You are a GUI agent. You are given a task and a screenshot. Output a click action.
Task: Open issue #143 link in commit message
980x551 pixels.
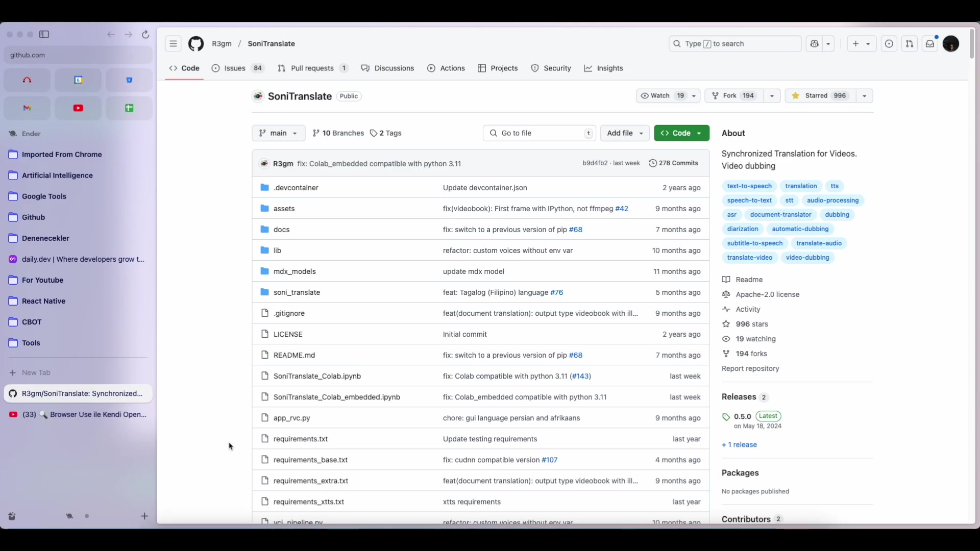(x=581, y=377)
